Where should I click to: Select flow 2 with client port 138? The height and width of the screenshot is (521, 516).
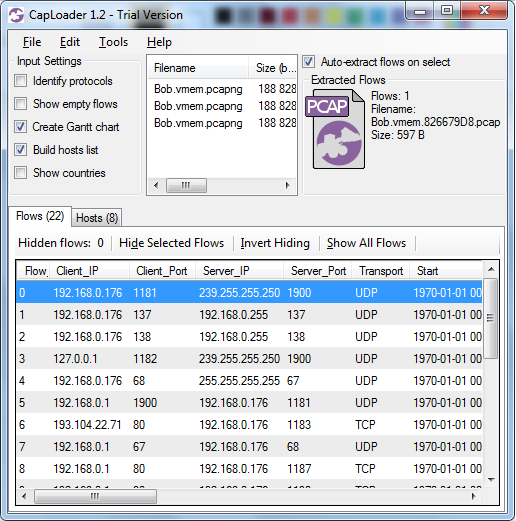[x=249, y=336]
